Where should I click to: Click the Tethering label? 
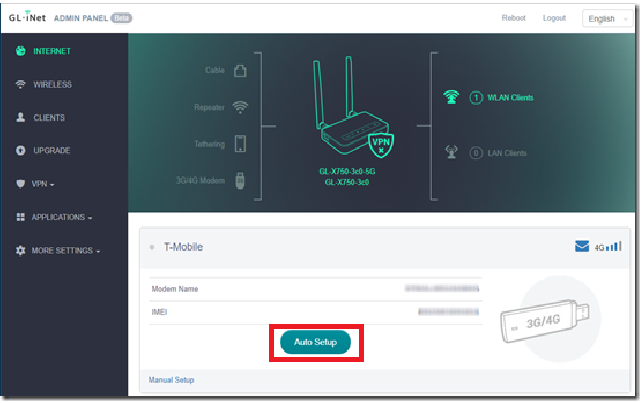point(210,144)
